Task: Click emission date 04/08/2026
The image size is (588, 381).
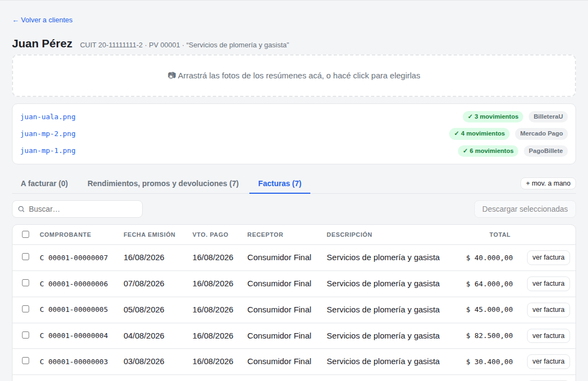Action: click(144, 336)
